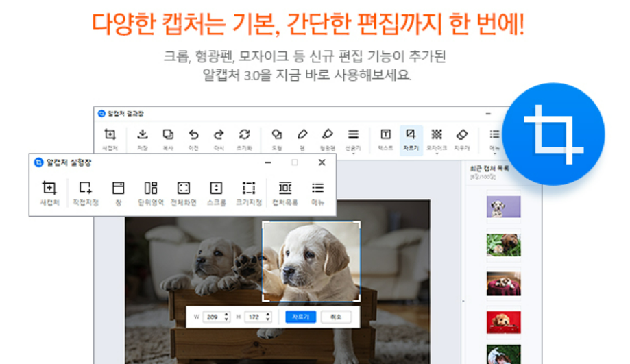Choose 스크롤 (scroll) capture mode
The height and width of the screenshot is (364, 630).
point(216,193)
